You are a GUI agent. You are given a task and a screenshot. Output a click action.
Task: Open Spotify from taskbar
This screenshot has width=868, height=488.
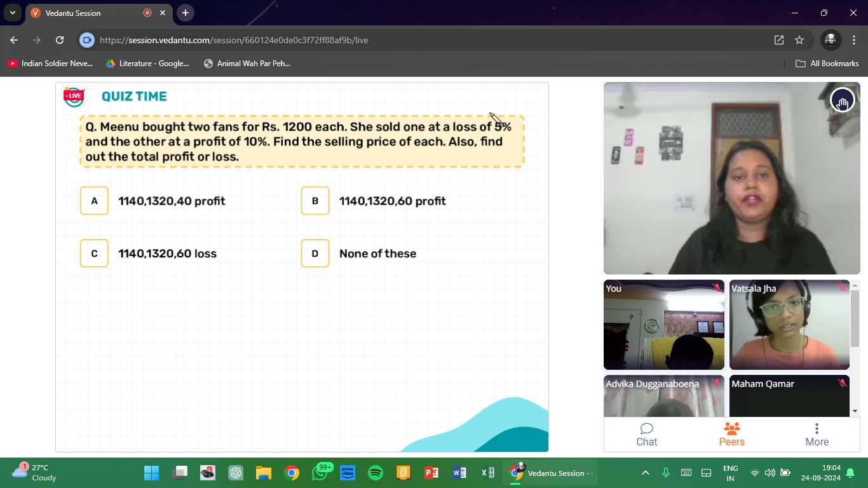point(376,473)
